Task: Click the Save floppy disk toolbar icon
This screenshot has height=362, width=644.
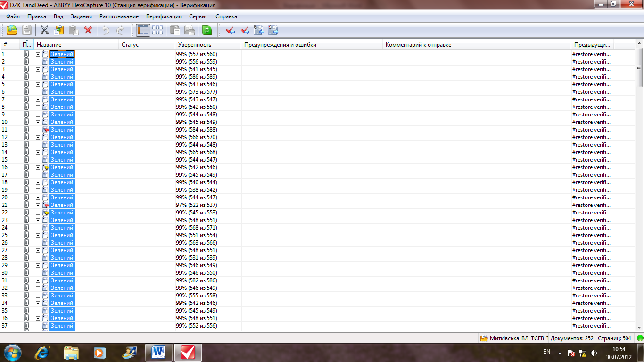Action: [x=27, y=30]
